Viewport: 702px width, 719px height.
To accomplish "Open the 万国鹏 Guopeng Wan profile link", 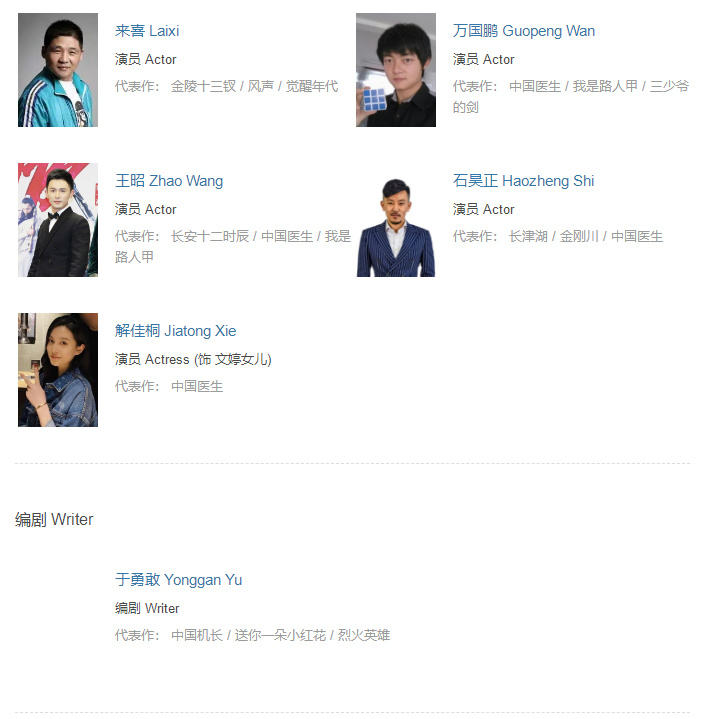I will (524, 31).
